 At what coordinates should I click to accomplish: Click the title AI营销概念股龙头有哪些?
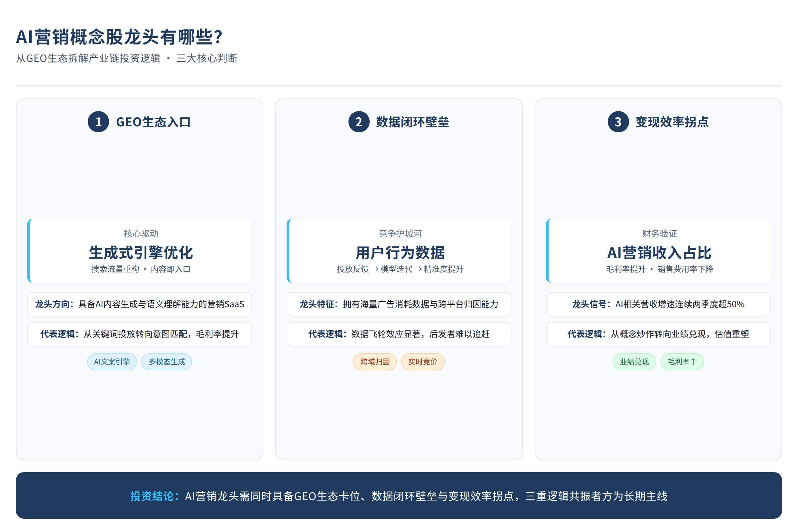pyautogui.click(x=119, y=37)
